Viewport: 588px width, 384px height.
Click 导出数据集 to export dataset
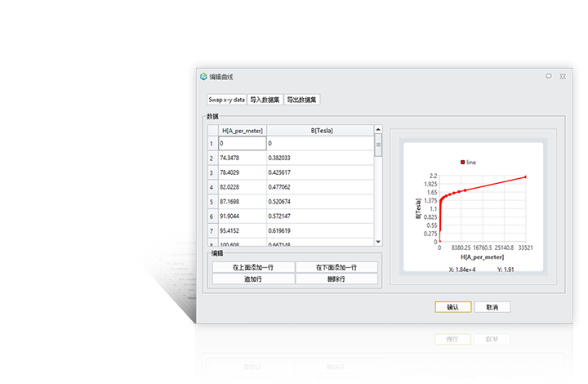pos(301,100)
